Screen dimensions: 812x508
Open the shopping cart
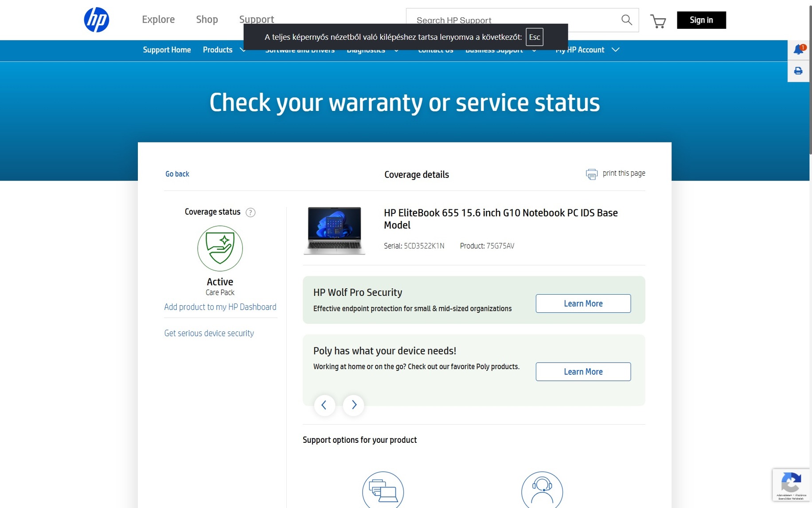658,21
